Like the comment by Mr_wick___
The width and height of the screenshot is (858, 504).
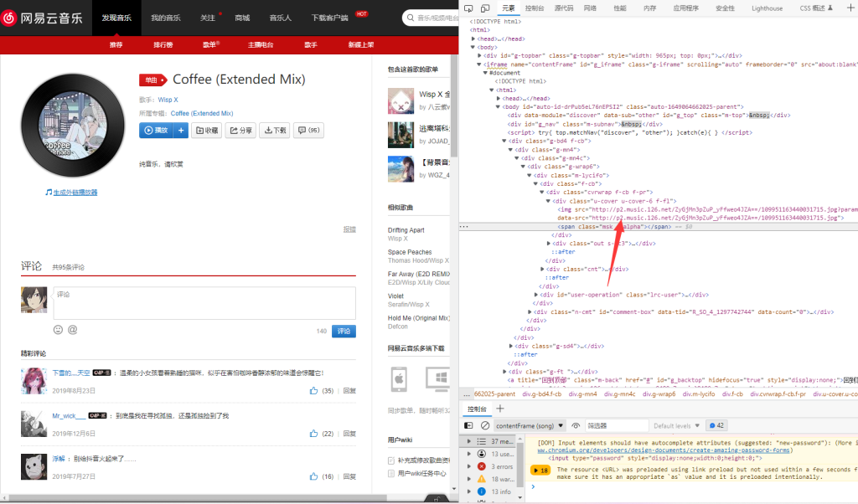click(x=313, y=434)
